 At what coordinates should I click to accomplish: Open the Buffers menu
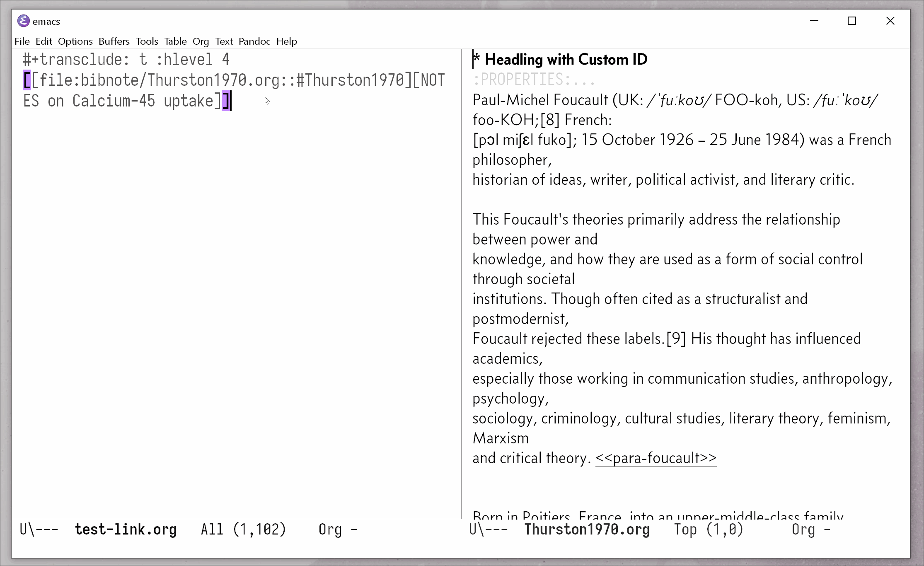[x=114, y=41]
